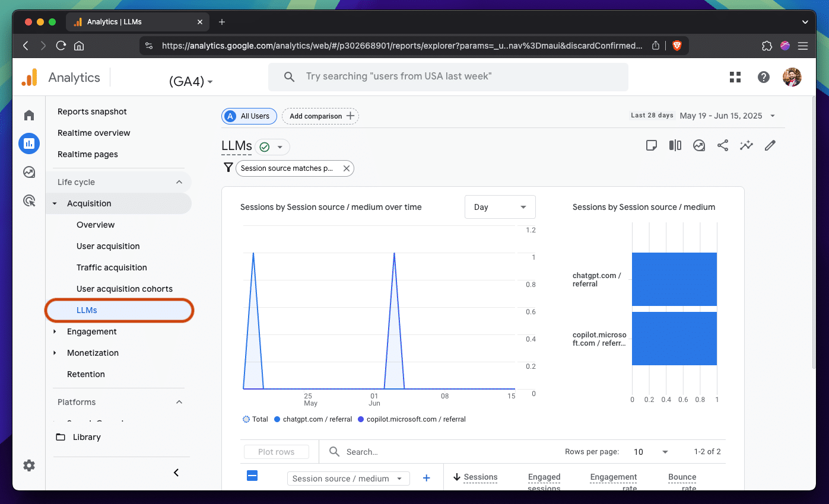Click the Library folder icon
This screenshot has height=504, width=829.
(61, 437)
